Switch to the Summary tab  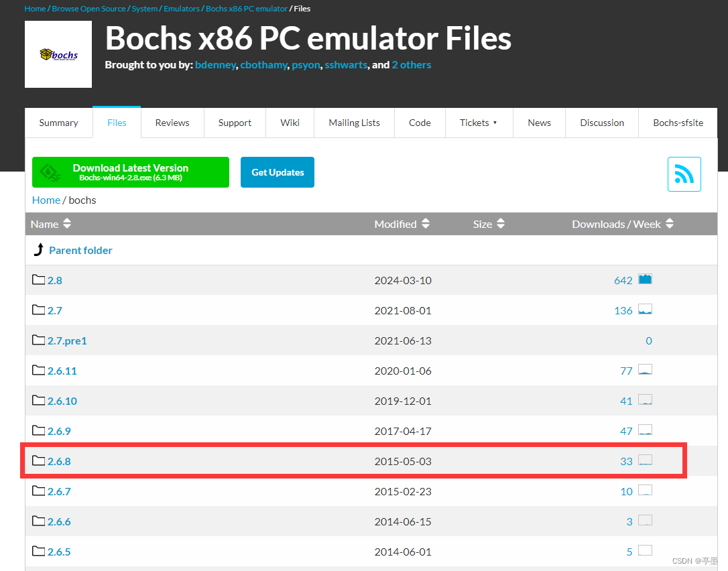[58, 123]
